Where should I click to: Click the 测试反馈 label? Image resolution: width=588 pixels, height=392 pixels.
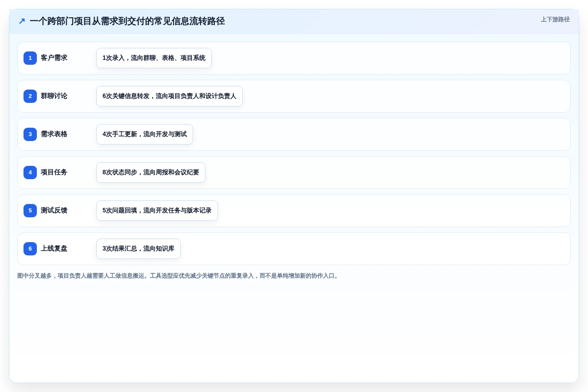pos(54,211)
